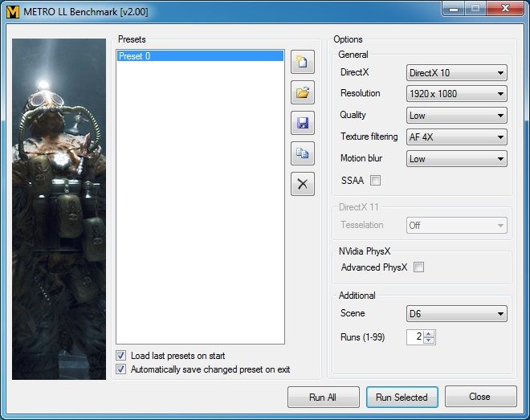530x420 pixels.
Task: Click the METRO logo icon in title bar
Action: click(x=14, y=11)
